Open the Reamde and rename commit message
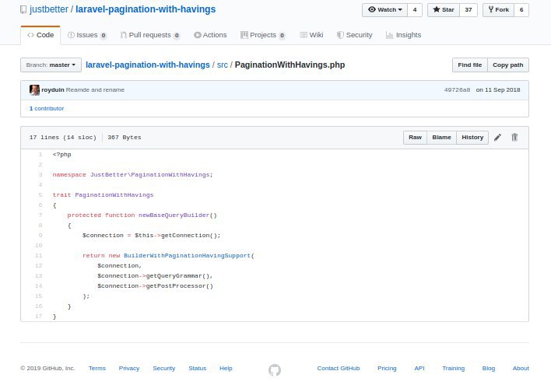 point(95,90)
